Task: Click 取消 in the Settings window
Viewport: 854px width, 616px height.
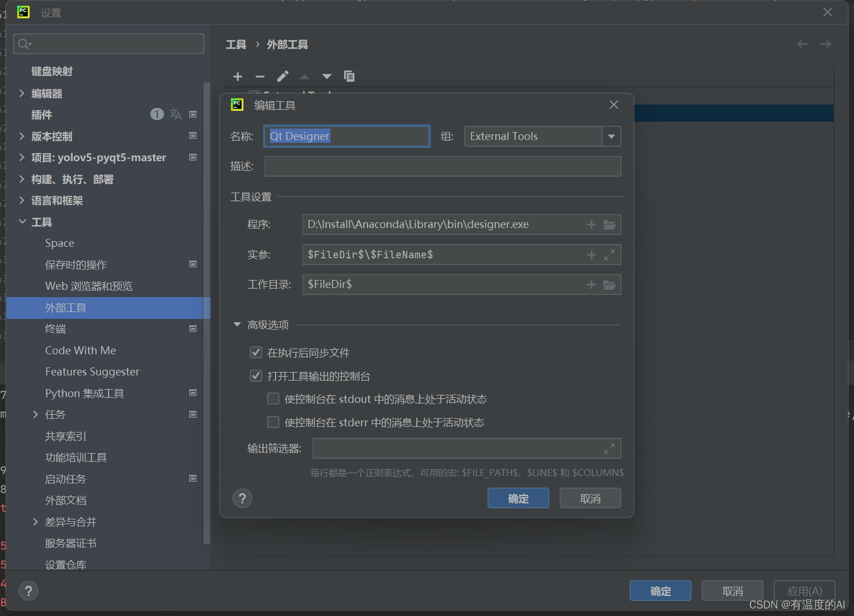Action: click(x=732, y=591)
